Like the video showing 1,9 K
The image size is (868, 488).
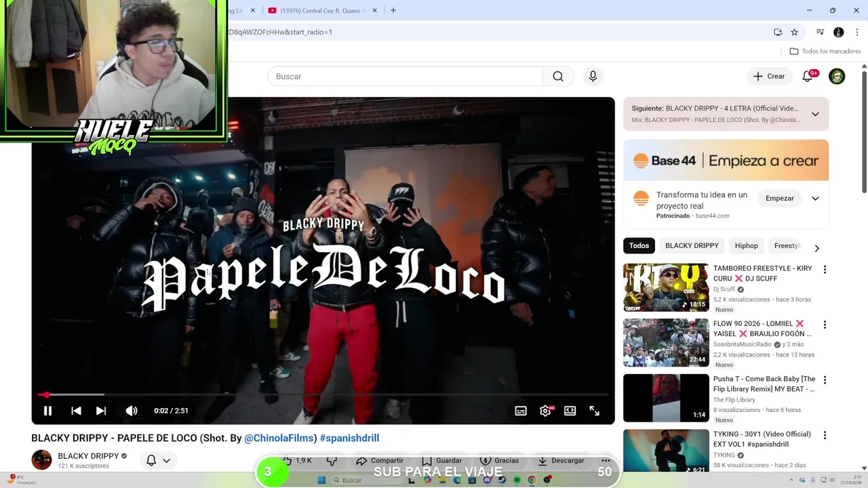point(297,460)
